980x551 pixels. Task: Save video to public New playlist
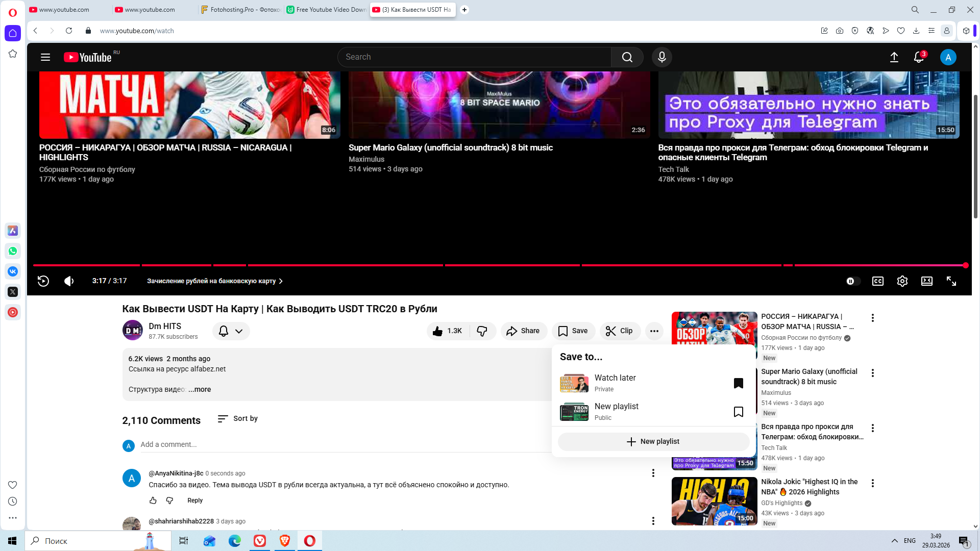point(738,412)
